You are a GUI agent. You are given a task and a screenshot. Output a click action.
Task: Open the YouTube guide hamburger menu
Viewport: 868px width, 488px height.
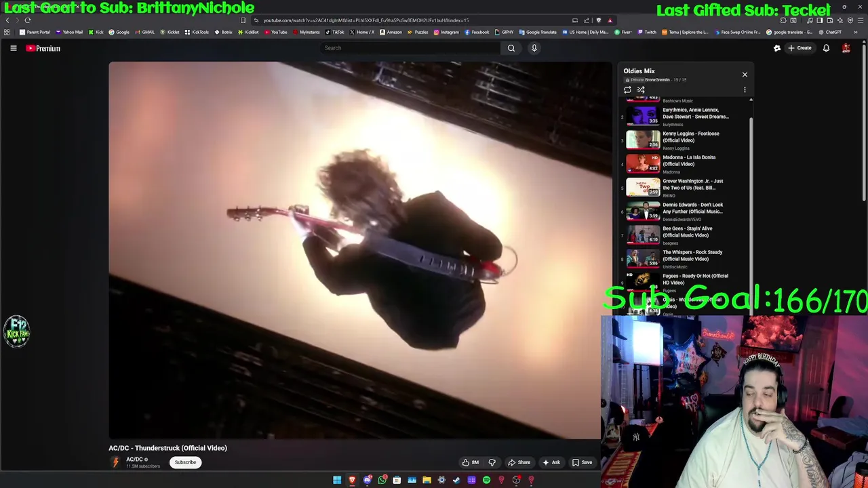point(13,48)
